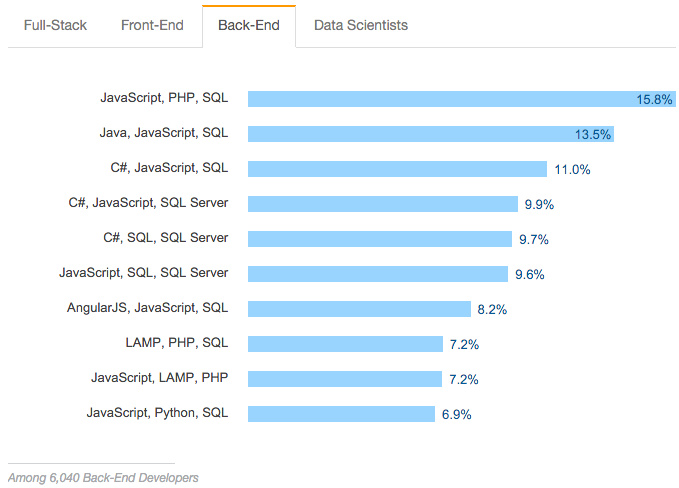Select the AngularJS, JavaScript, SQL bar
679x488 pixels.
point(359,309)
